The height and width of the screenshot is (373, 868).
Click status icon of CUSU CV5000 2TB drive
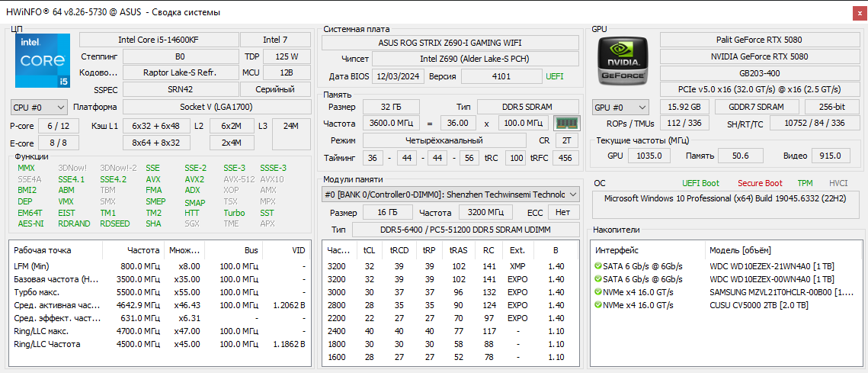598,305
